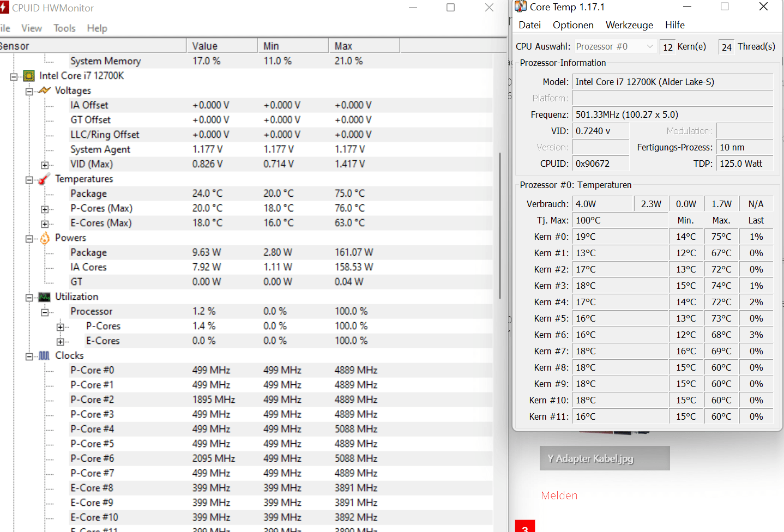Expand P-Cores utilization node

[60, 327]
